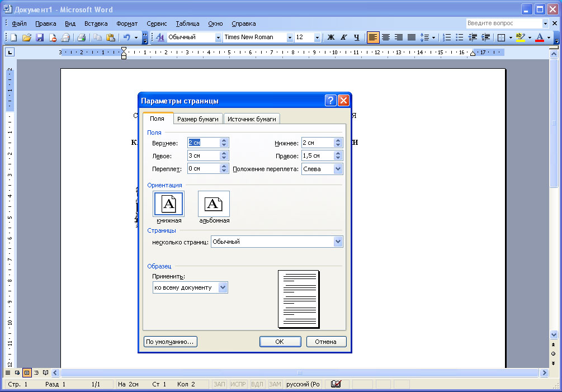The height and width of the screenshot is (392, 562).
Task: Switch to Print layout view icon
Action: point(27,372)
